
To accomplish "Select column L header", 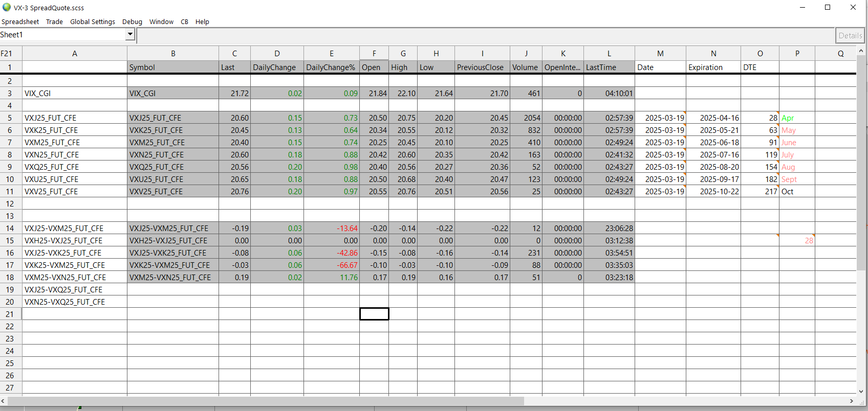I will tap(609, 53).
